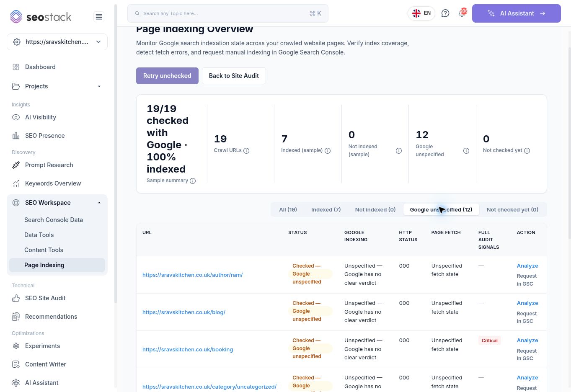
Task: Click the Critical badge in booking row
Action: (489, 340)
